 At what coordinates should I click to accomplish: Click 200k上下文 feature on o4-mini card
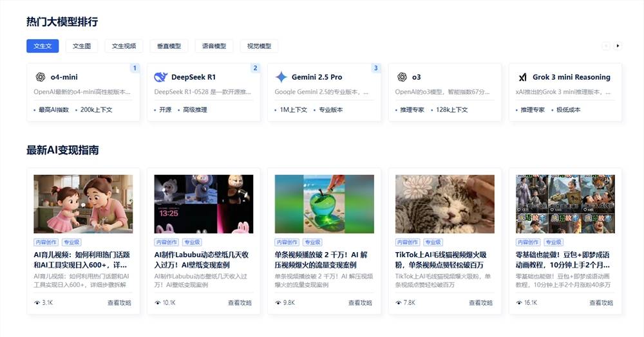96,110
